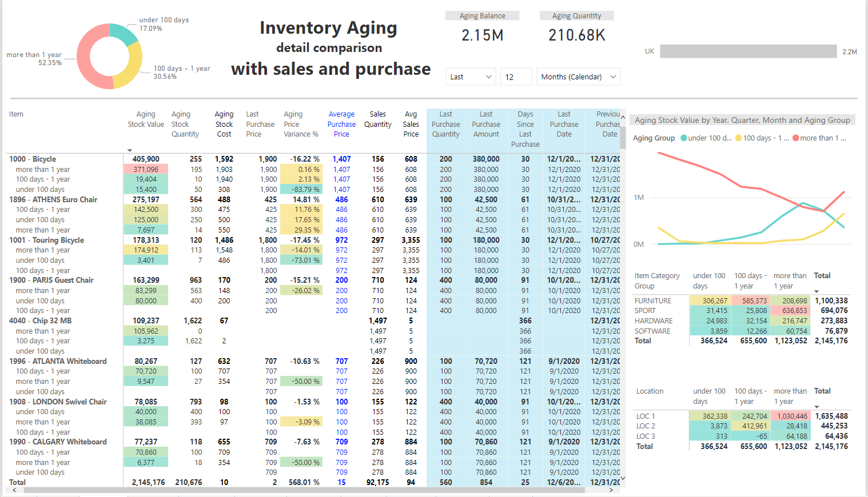Click the right scroll arrow under the detail table
The image size is (868, 497).
[x=611, y=490]
